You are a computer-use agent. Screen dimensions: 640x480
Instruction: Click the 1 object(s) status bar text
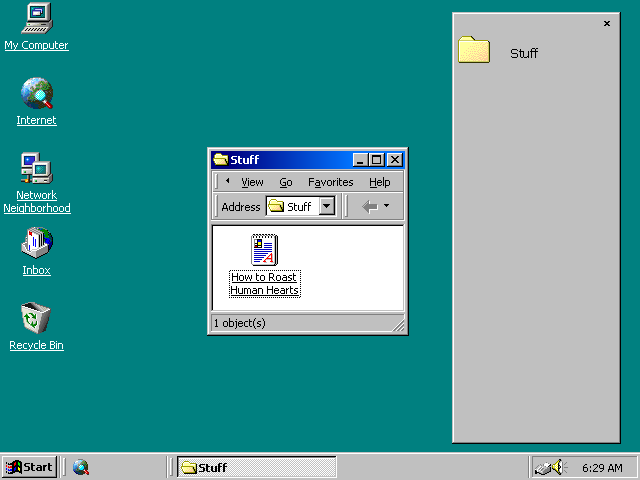(x=240, y=323)
